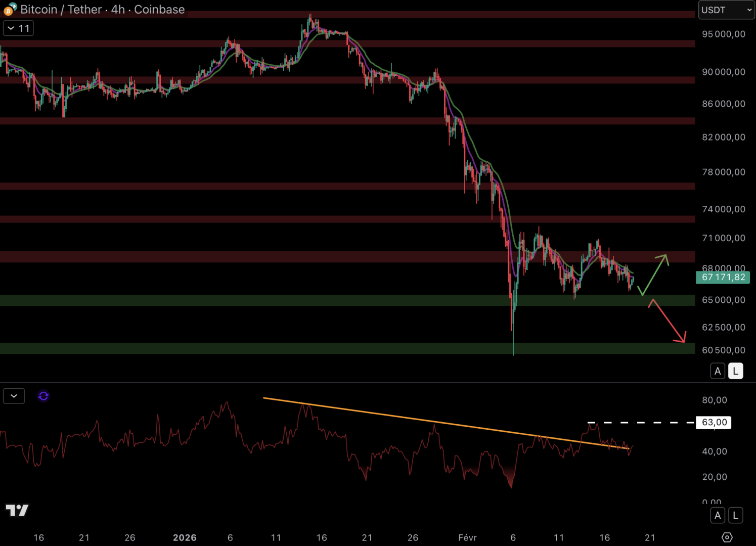
Task: Click the 2026 label on time axis
Action: click(185, 537)
